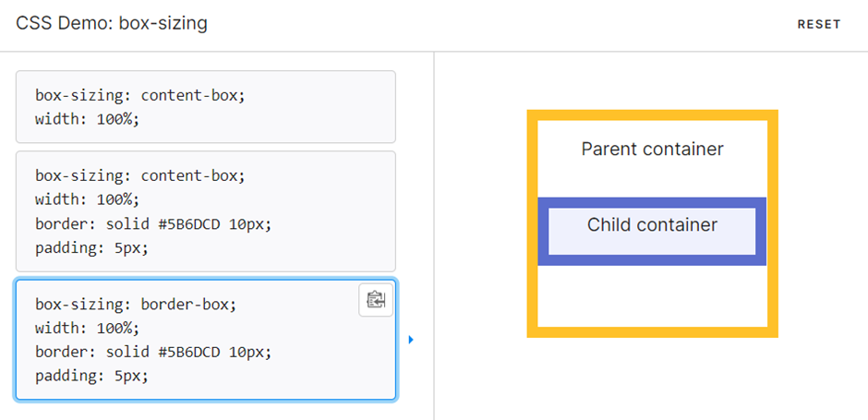Select the content-box with border code choice
The height and width of the screenshot is (420, 868).
(205, 211)
